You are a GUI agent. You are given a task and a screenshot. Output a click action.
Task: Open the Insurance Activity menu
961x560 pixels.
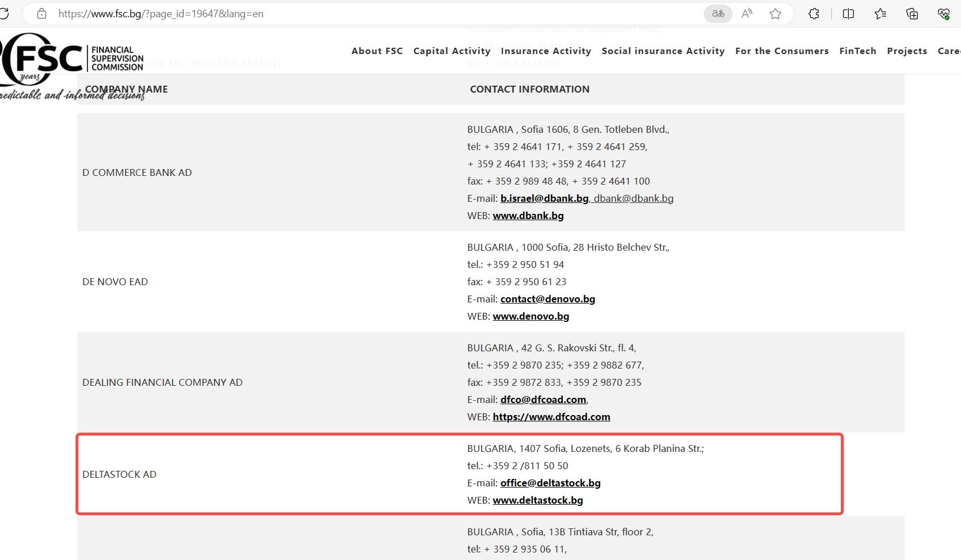(x=546, y=51)
